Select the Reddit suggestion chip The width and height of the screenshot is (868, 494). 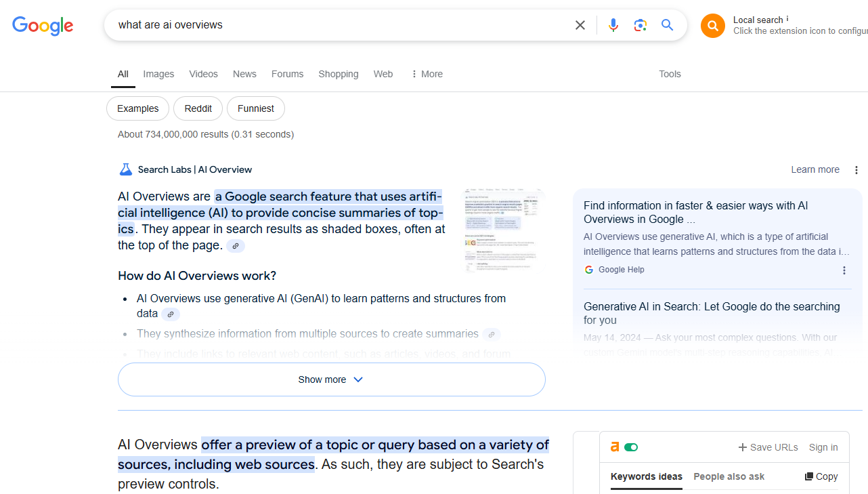click(198, 108)
